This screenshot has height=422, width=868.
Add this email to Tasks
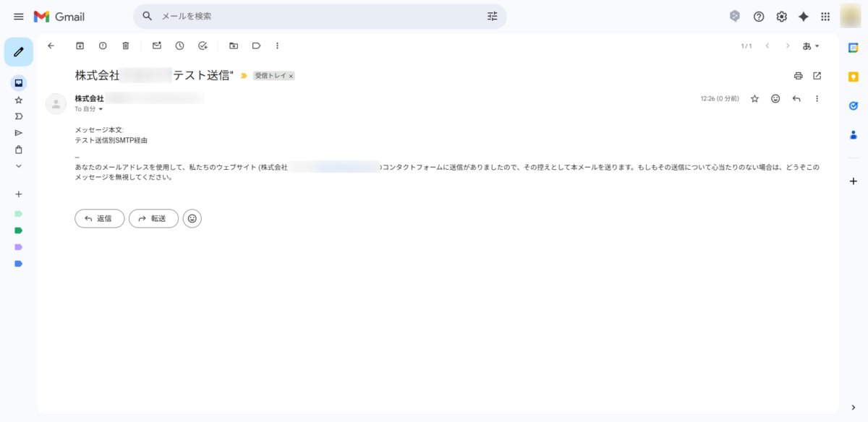coord(203,46)
